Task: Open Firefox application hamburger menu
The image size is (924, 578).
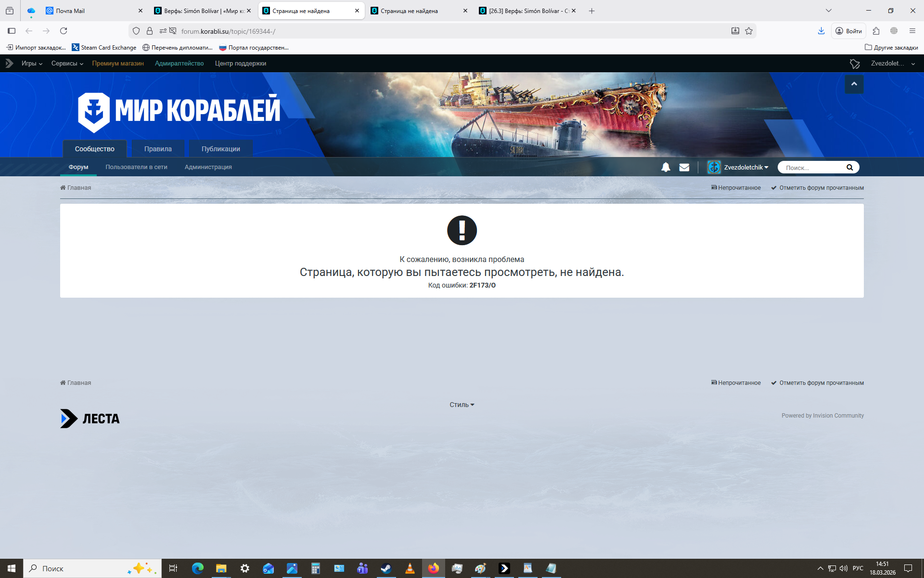Action: [912, 31]
